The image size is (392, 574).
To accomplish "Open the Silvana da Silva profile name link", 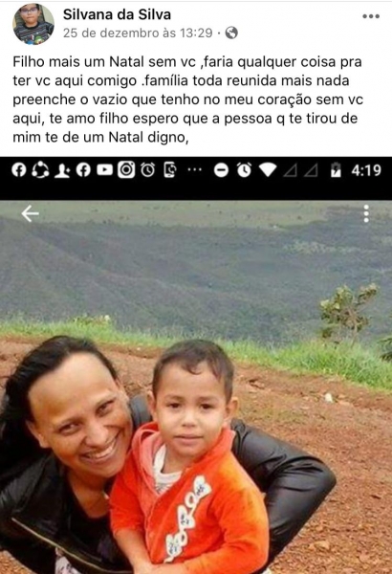I will (x=117, y=14).
